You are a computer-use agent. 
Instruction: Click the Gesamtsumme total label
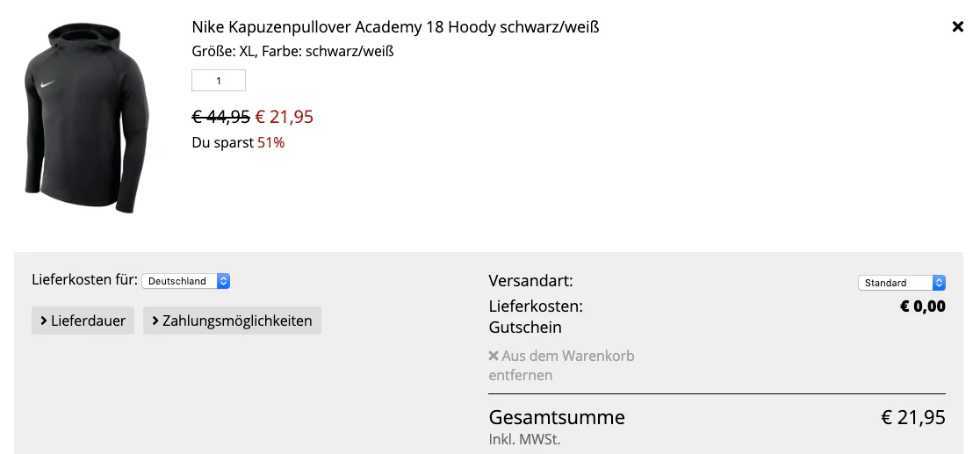tap(556, 417)
